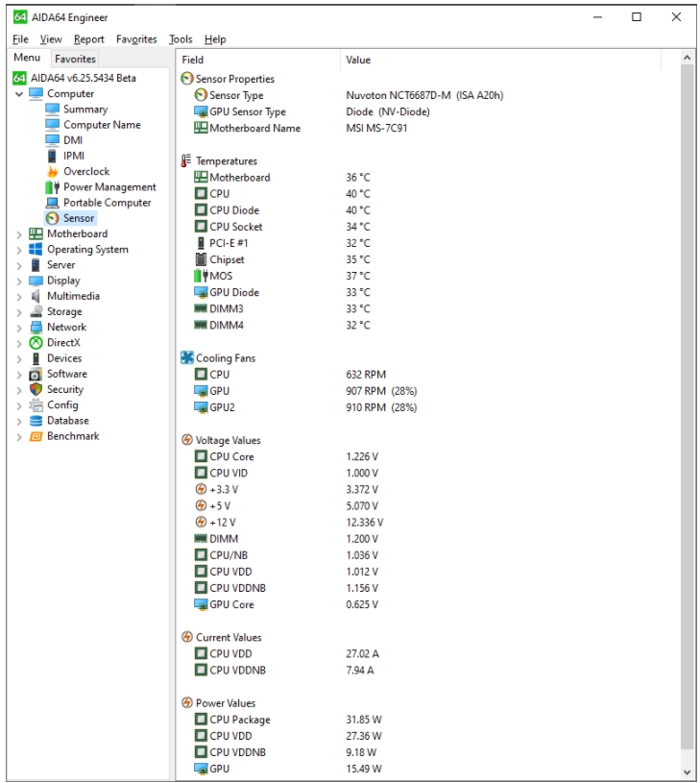Screen dimensions: 700x783
Task: Expand the Devices tree node
Action: tap(19, 358)
